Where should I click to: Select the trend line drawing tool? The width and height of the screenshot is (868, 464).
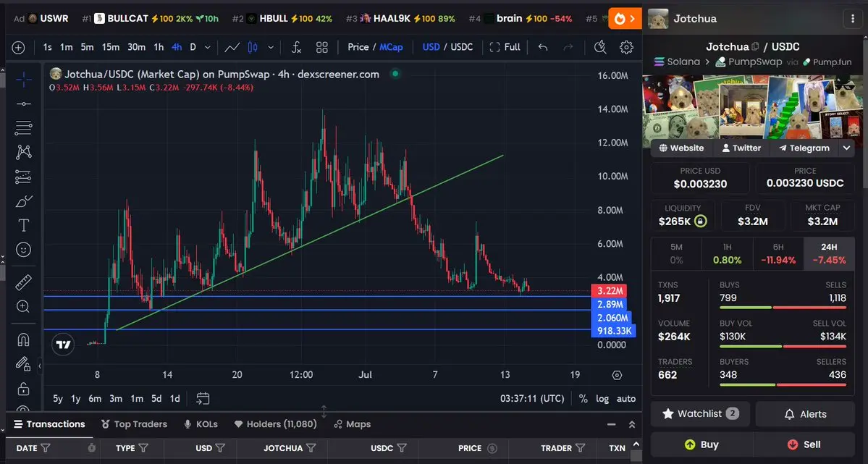click(x=23, y=104)
